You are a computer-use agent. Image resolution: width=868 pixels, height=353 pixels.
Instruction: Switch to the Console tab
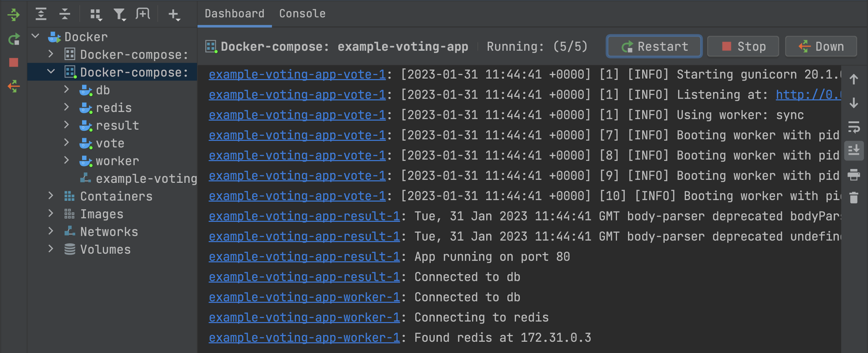[302, 14]
